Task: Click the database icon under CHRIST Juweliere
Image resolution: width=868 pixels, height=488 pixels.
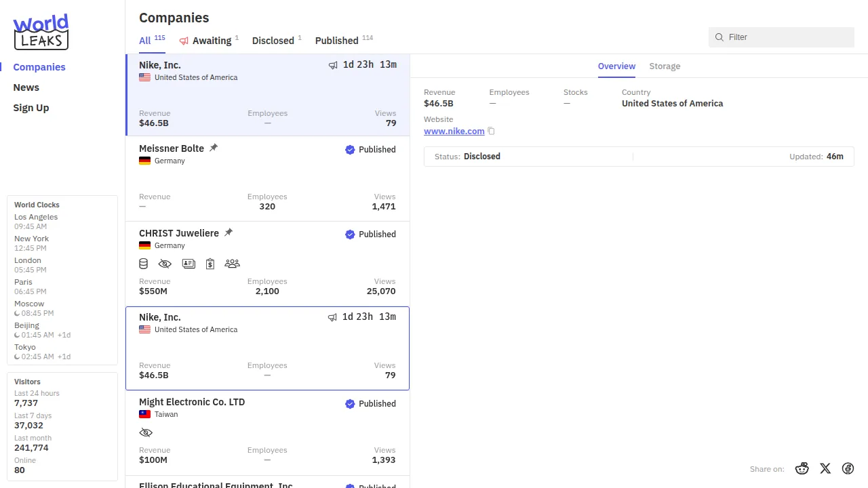Action: (x=144, y=264)
